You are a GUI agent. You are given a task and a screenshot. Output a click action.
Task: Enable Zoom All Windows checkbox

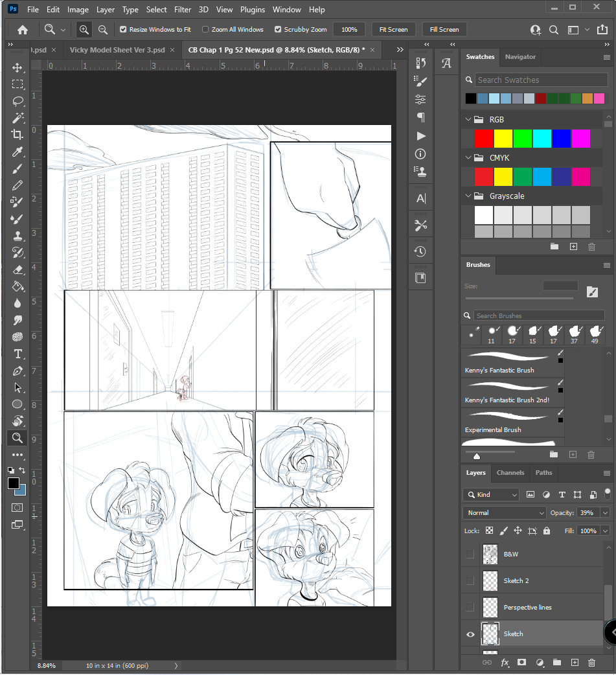[x=205, y=29]
